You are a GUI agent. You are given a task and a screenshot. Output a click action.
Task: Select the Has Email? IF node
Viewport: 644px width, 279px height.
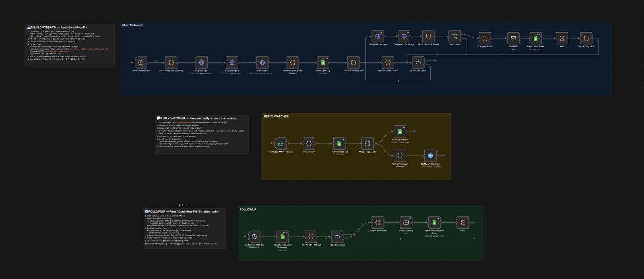point(454,36)
